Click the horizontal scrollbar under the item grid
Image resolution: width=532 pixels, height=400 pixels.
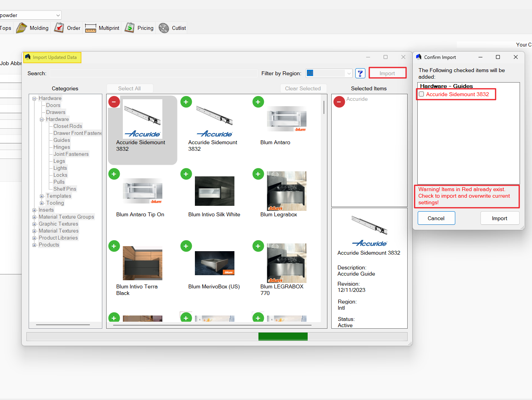click(x=213, y=325)
